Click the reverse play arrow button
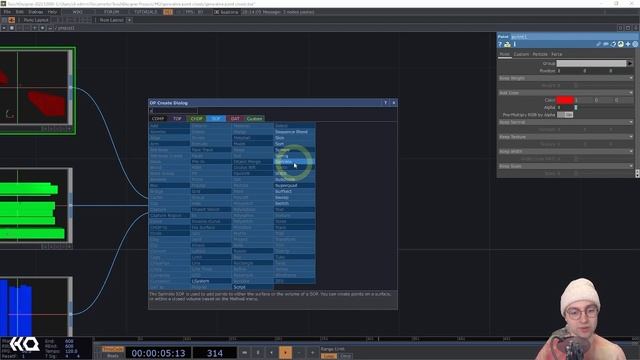The width and height of the screenshot is (640, 360). (x=271, y=353)
